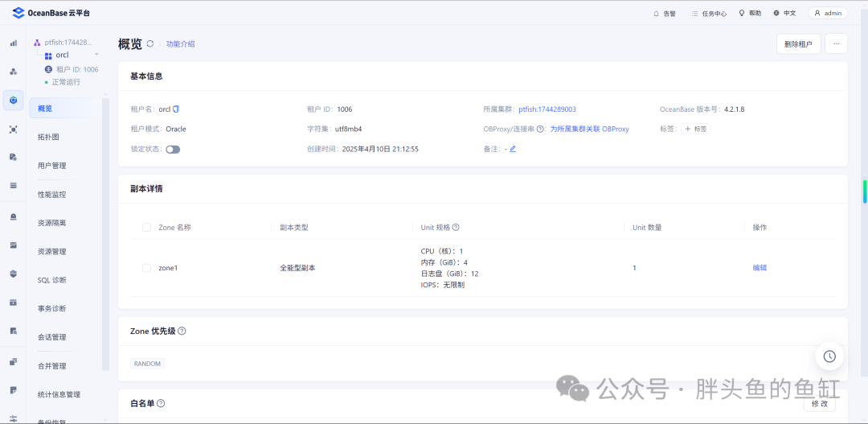
Task: Open 性能监控 in the tenant menu
Action: tap(52, 195)
